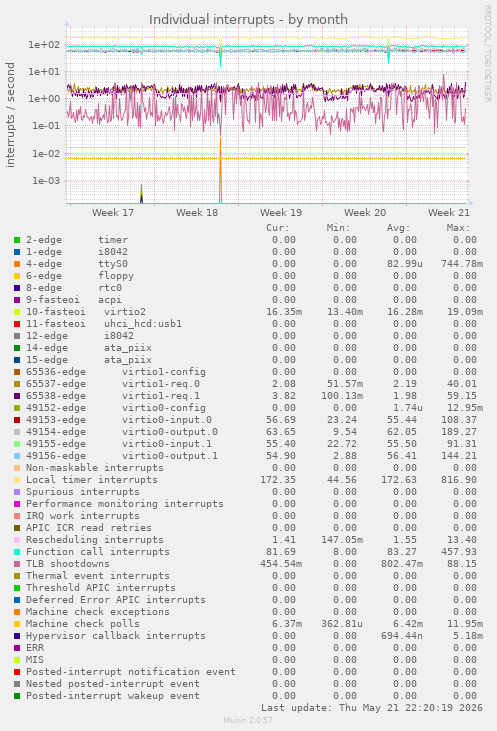Screen dimensions: 497x731
Task: Click the graph title Individual interrupts - by month
Action: (248, 20)
